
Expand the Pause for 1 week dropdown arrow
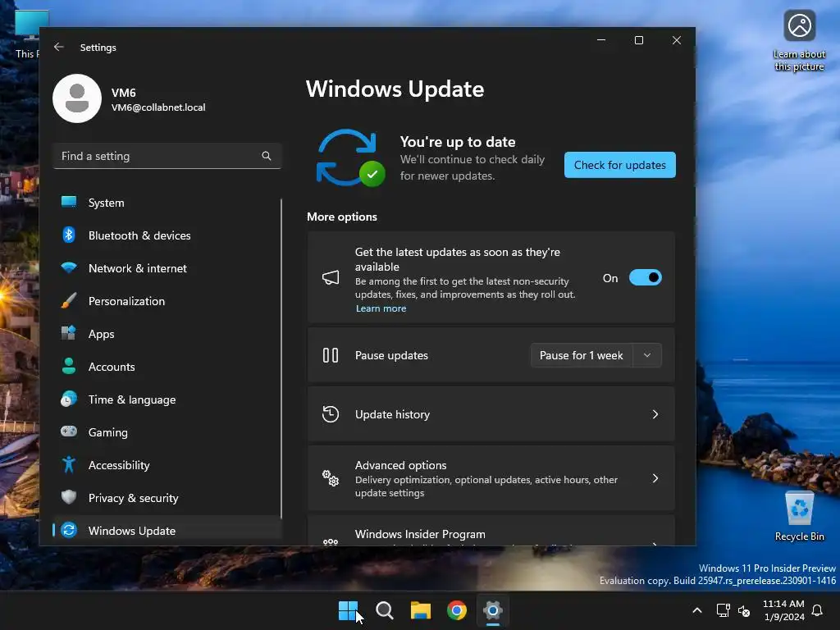[647, 355]
